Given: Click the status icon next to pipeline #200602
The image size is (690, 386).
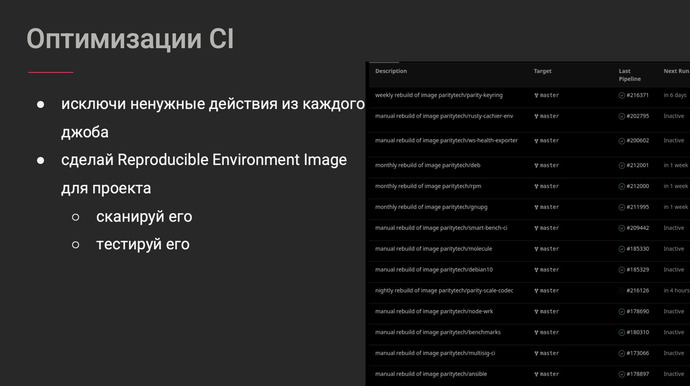Looking at the screenshot, I should pos(621,141).
